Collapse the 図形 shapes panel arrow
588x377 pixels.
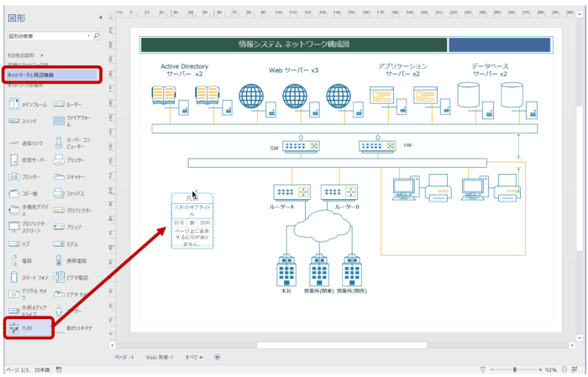pos(100,17)
